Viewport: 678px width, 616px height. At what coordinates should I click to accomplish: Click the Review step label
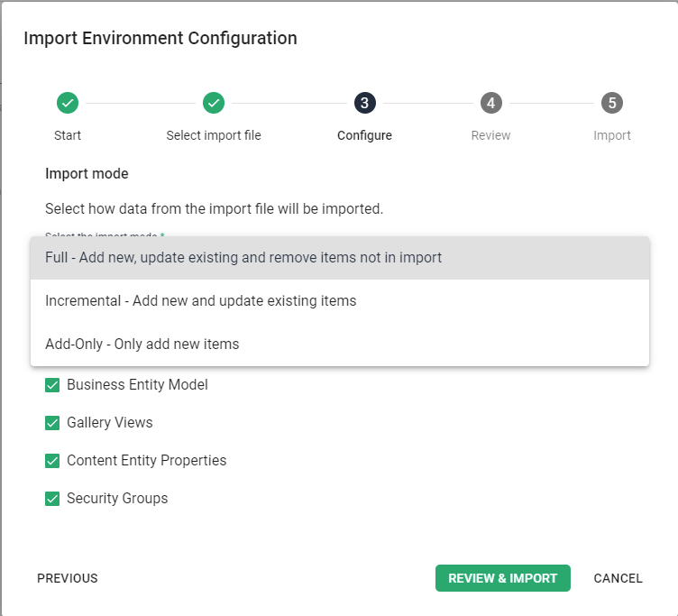coord(490,135)
